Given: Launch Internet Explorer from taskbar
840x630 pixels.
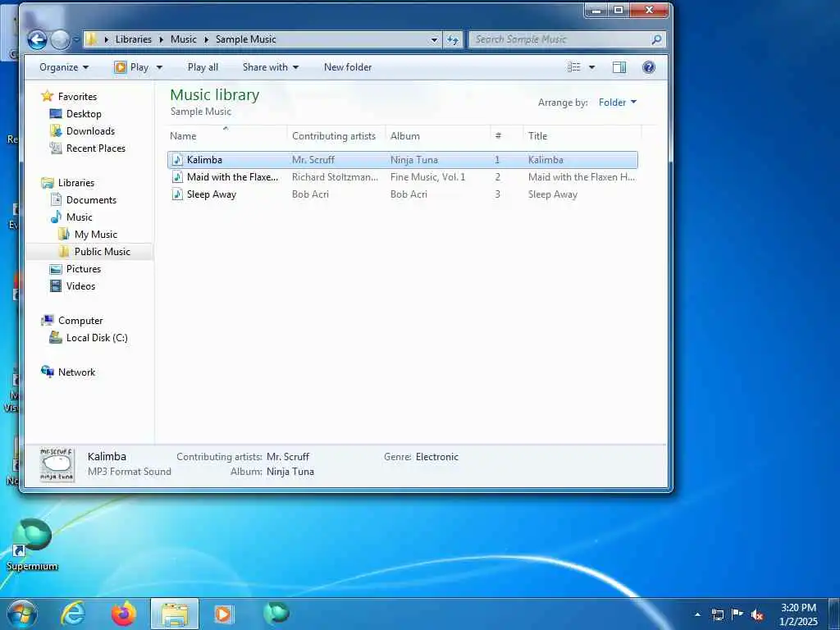Looking at the screenshot, I should (73, 614).
